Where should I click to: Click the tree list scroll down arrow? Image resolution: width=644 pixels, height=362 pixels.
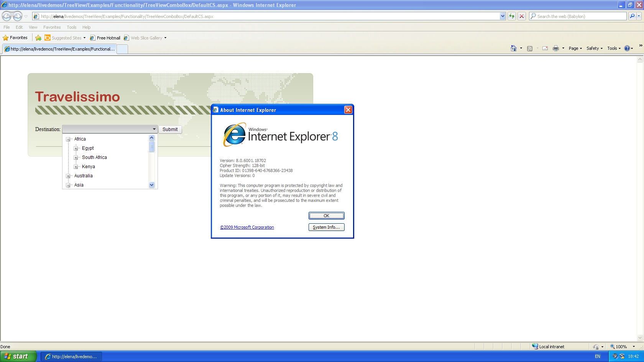coord(151,185)
